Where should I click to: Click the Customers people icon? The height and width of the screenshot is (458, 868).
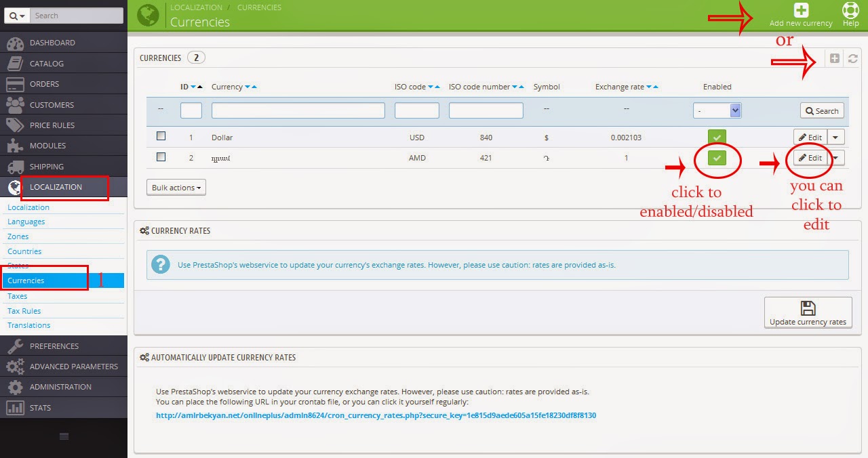15,105
